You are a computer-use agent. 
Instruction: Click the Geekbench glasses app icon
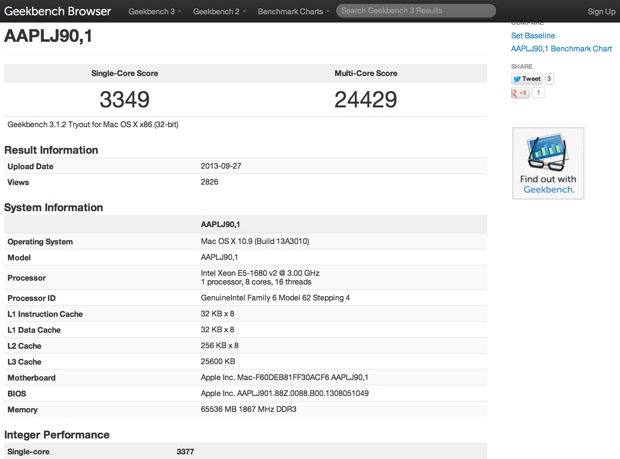pyautogui.click(x=547, y=151)
